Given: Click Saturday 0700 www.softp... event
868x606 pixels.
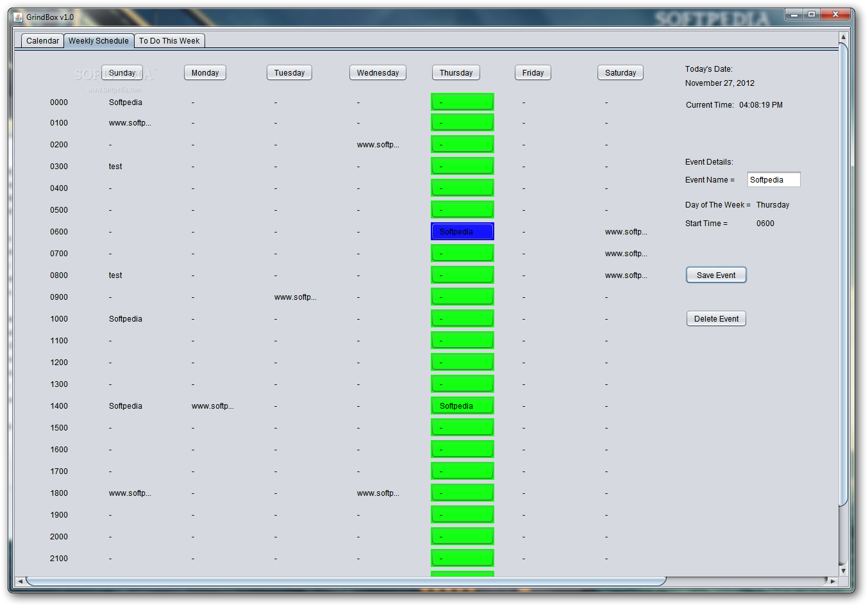Looking at the screenshot, I should click(x=626, y=254).
